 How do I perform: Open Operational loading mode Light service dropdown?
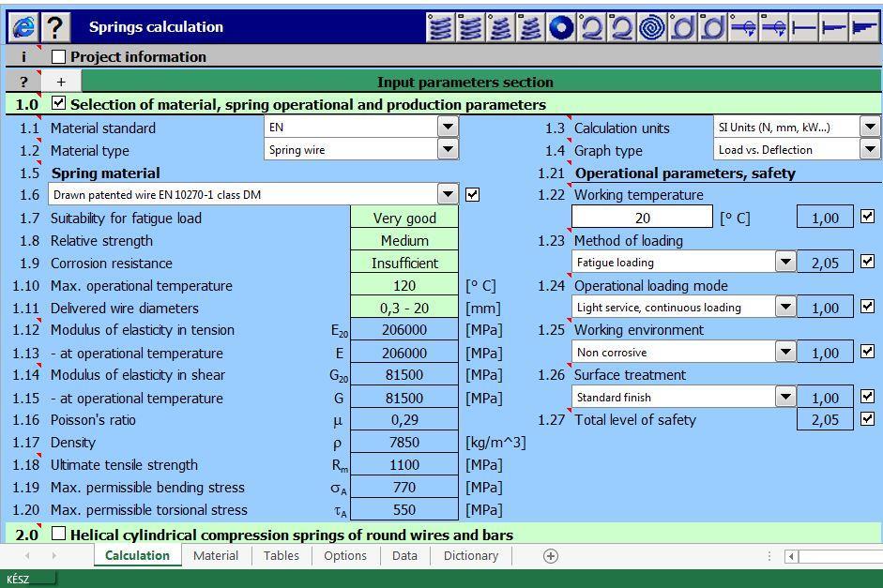pos(785,307)
